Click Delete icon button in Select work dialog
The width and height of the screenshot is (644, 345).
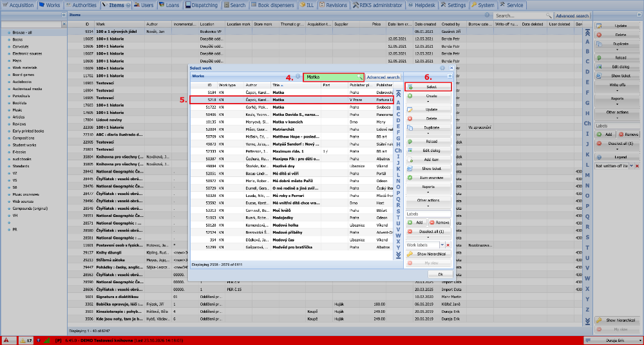click(428, 118)
